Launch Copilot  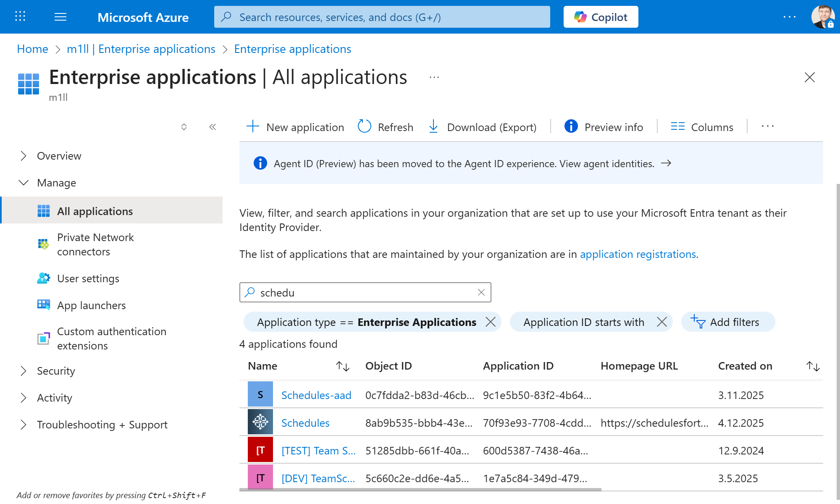[601, 17]
